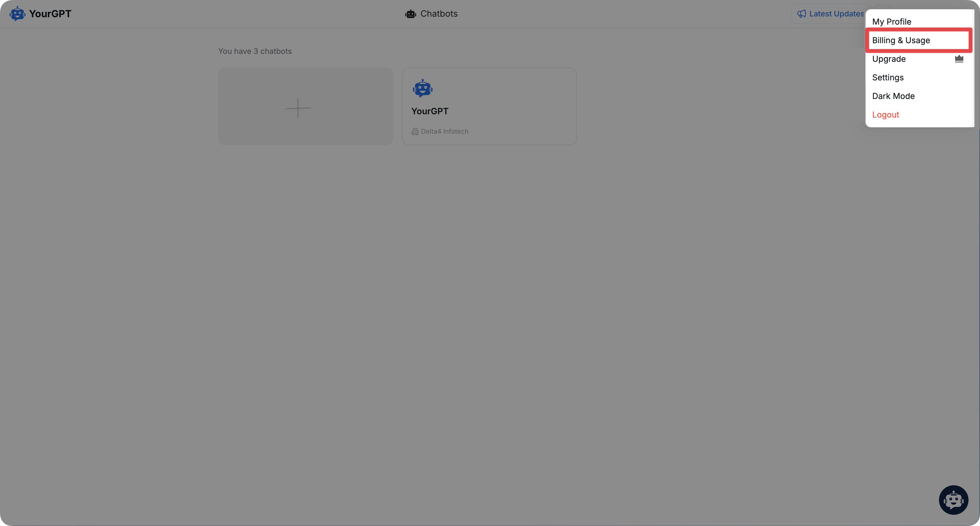
Task: Click the YourGPT robot logo icon
Action: 17,13
